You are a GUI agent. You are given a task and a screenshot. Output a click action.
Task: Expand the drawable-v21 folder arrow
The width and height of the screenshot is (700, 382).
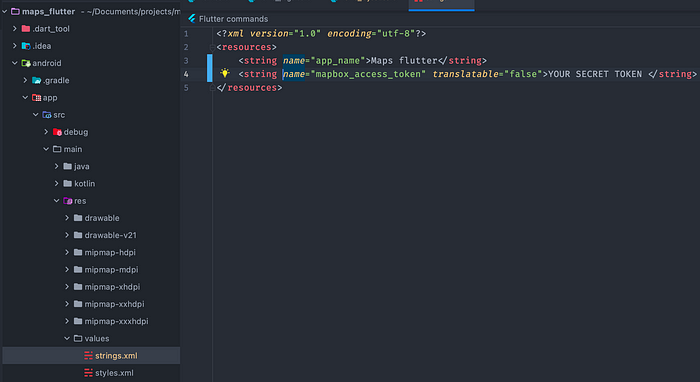(67, 235)
